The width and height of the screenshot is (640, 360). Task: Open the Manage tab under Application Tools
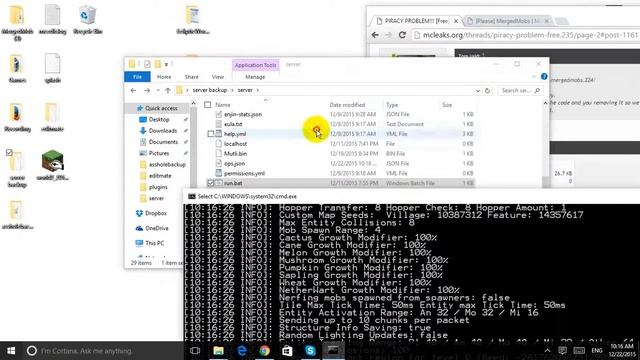(255, 77)
